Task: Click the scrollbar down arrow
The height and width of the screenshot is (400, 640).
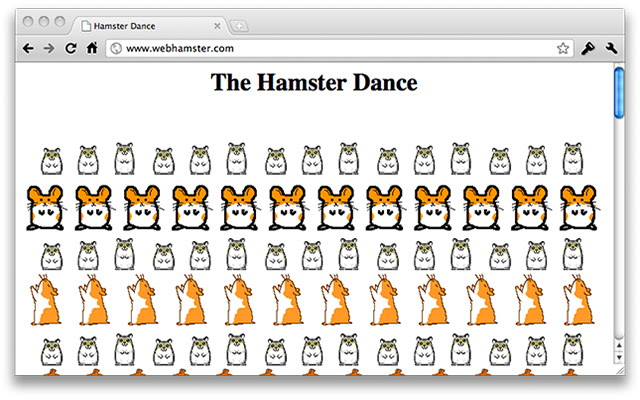Action: pyautogui.click(x=619, y=357)
